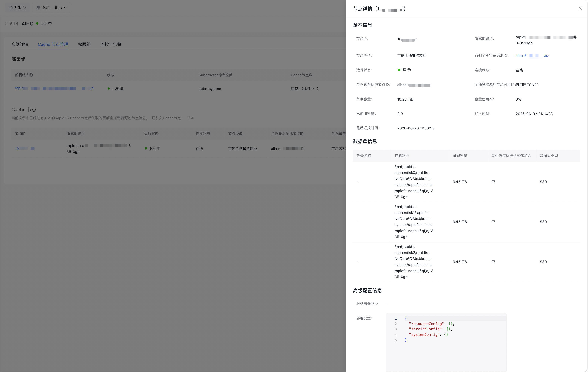This screenshot has height=372, width=588.
Task: Click the 否 value in disk1 row
Action: click(493, 222)
